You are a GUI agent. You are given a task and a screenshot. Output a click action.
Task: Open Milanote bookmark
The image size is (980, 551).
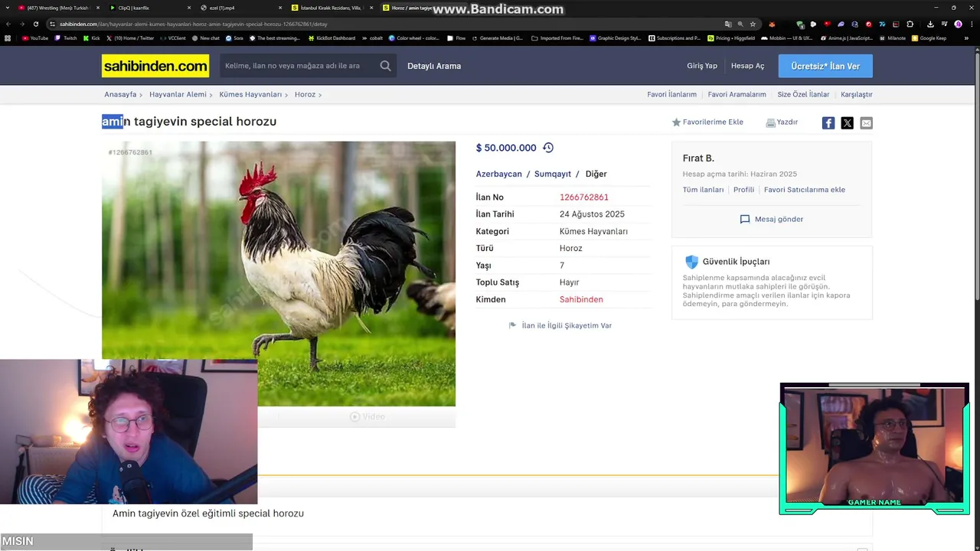pyautogui.click(x=893, y=38)
